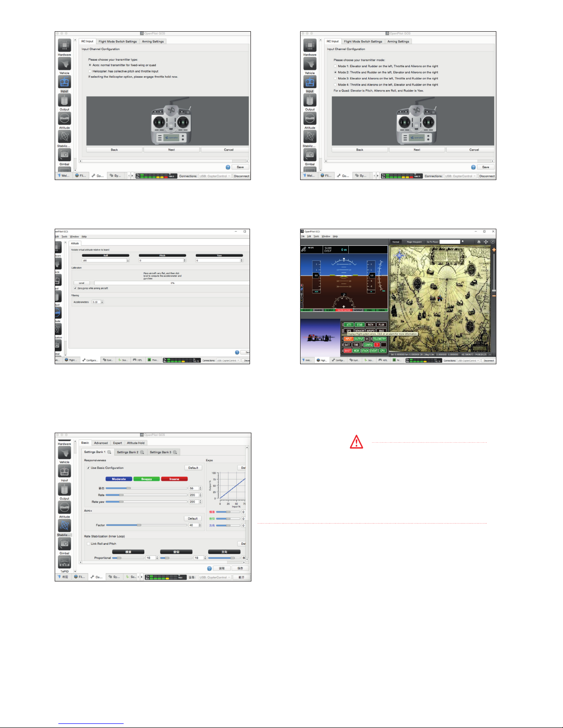Enable Link Roll and Pitch checkbox

point(88,544)
